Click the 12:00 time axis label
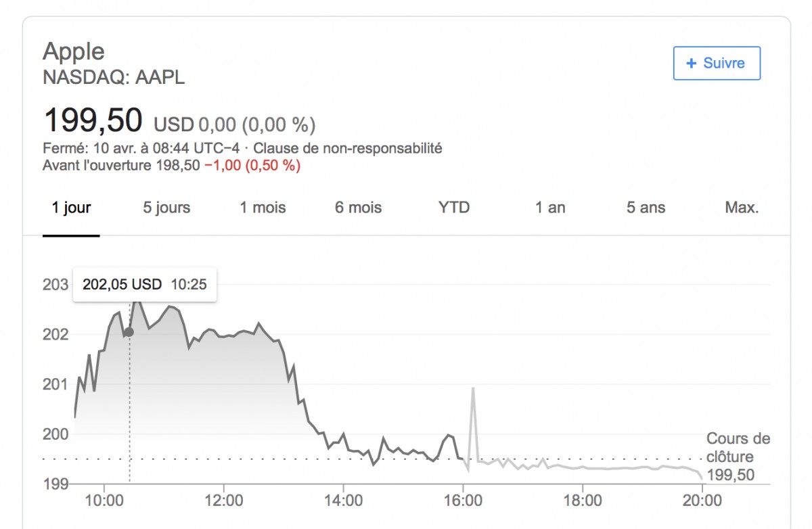Screen dimensions: 812x529 224,501
